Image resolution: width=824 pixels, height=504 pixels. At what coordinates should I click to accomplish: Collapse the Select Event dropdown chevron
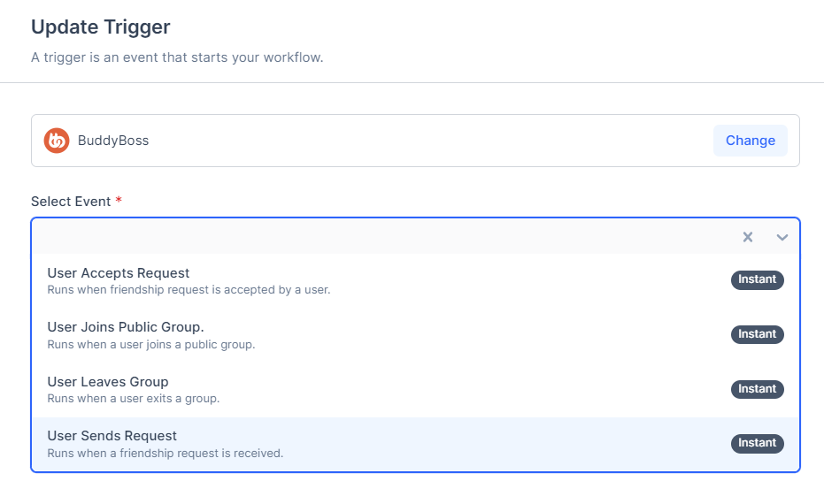782,237
